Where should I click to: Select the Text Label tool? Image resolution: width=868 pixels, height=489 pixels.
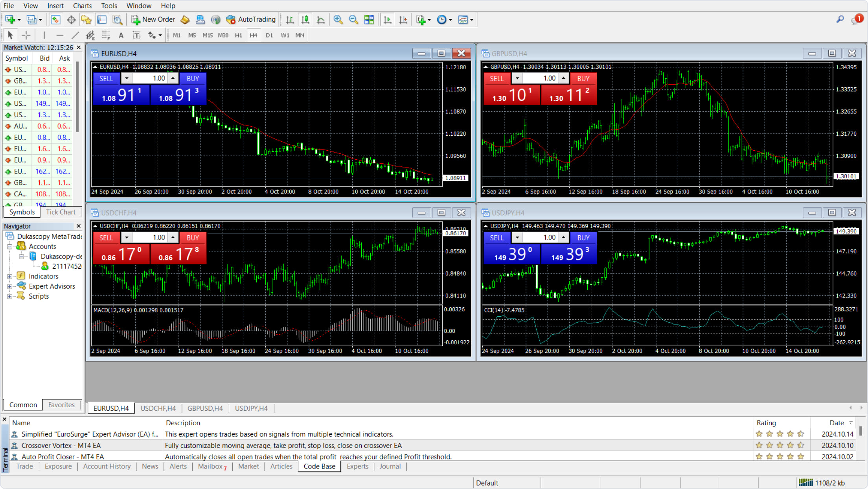[x=136, y=35]
